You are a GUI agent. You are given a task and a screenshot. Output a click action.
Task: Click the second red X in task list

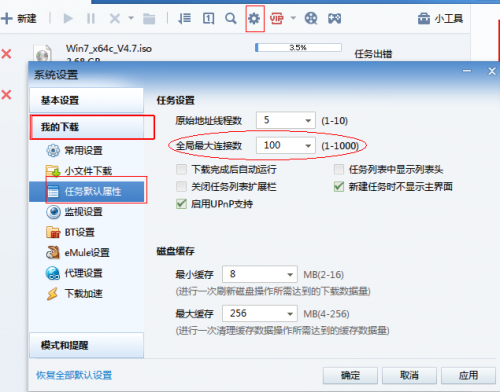(6, 95)
